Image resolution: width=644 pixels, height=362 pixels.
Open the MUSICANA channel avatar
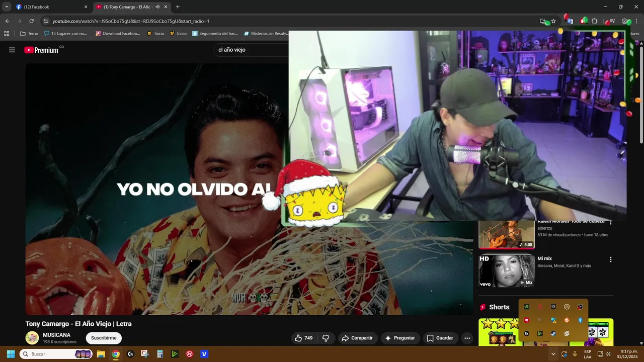[x=32, y=338]
